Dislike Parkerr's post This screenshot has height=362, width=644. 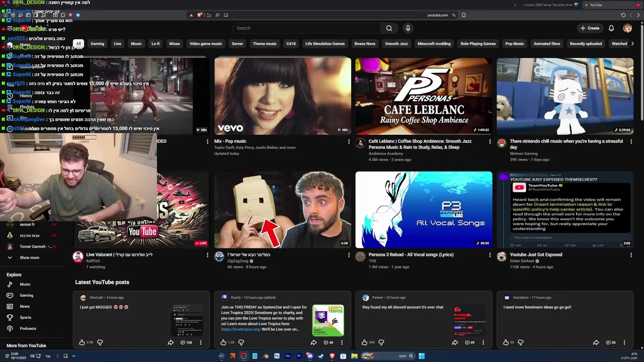point(381,342)
